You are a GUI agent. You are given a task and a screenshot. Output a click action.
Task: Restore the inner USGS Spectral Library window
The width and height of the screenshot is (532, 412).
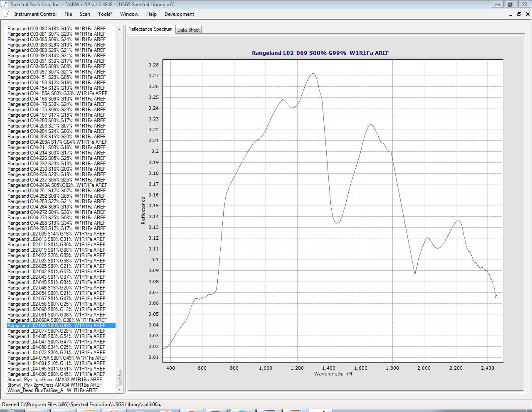(x=519, y=14)
